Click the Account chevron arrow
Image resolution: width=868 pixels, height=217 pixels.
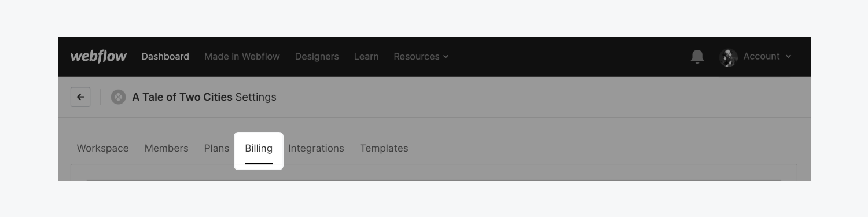coord(788,57)
